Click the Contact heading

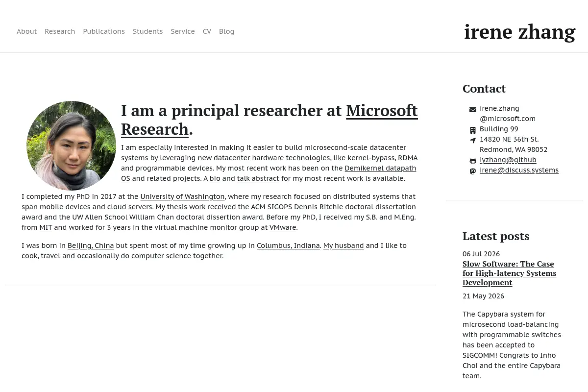coord(484,89)
